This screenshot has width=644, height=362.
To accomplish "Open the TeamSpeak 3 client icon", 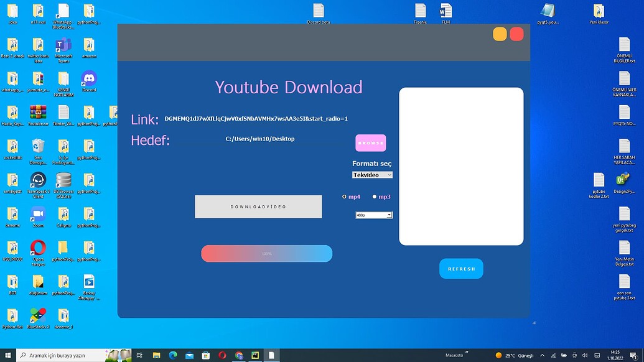I will coord(38,180).
